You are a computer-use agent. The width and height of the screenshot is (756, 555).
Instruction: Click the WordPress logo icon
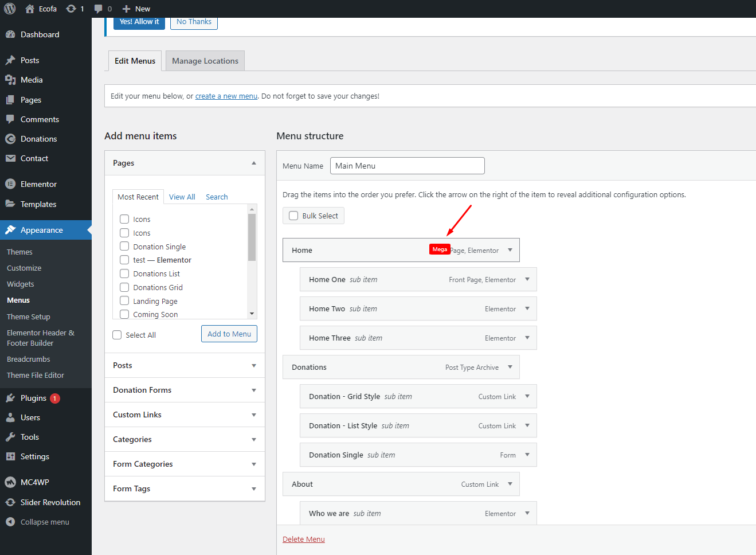tap(10, 9)
